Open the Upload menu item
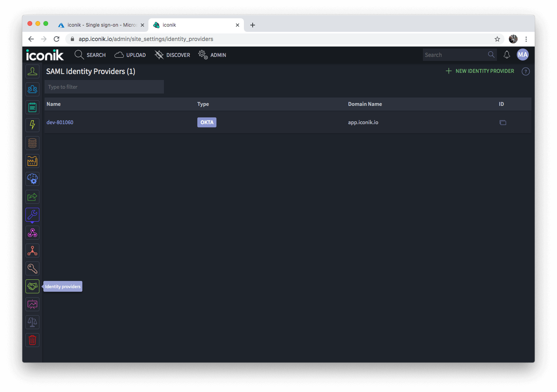Viewport: 557px width, 392px height. tap(130, 55)
